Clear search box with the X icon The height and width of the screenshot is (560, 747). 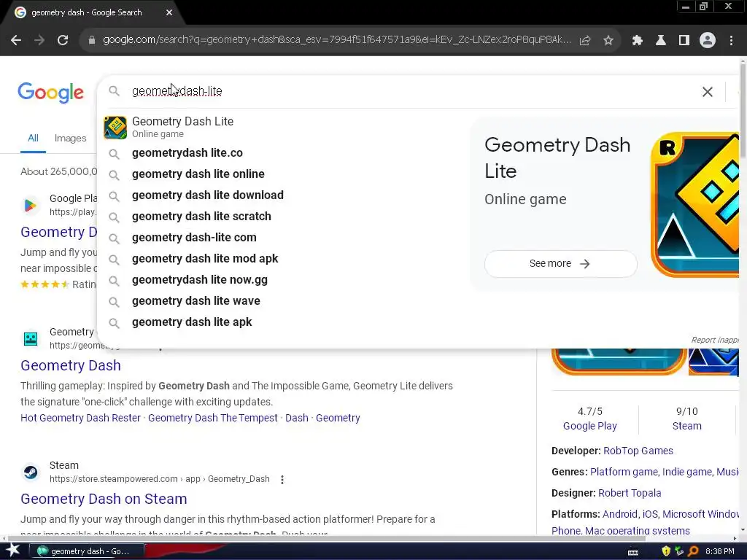(x=708, y=92)
